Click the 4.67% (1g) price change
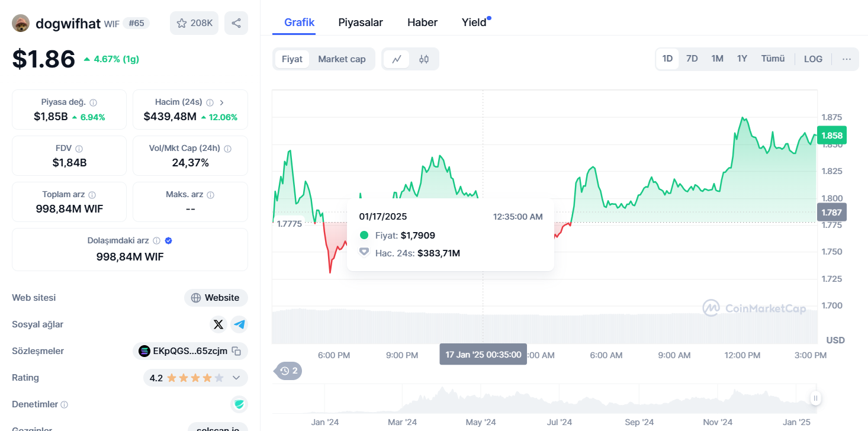This screenshot has width=868, height=431. point(111,59)
